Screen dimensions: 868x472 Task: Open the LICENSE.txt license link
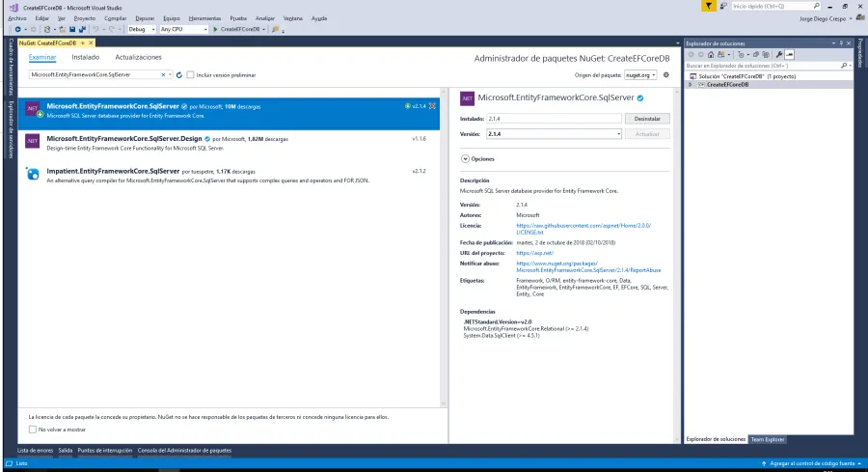(x=583, y=229)
